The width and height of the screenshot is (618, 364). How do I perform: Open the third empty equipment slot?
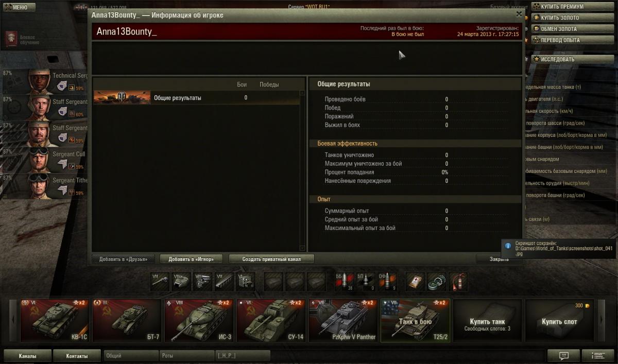click(316, 282)
